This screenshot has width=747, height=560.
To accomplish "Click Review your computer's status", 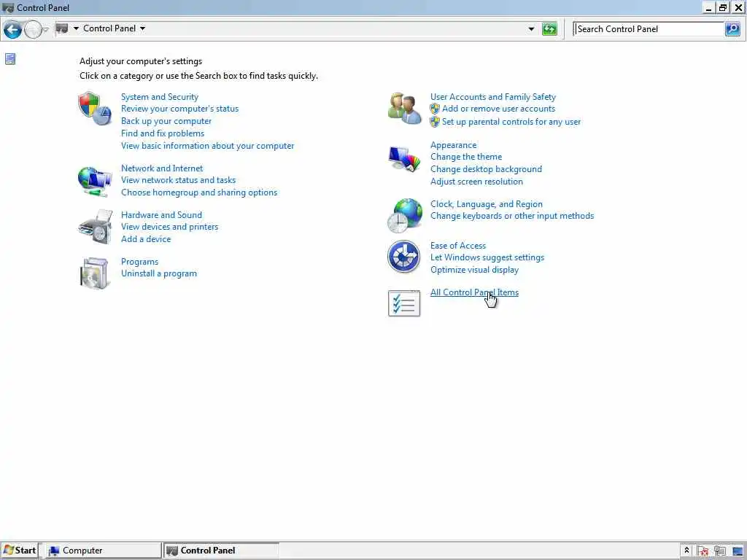I will tap(179, 109).
